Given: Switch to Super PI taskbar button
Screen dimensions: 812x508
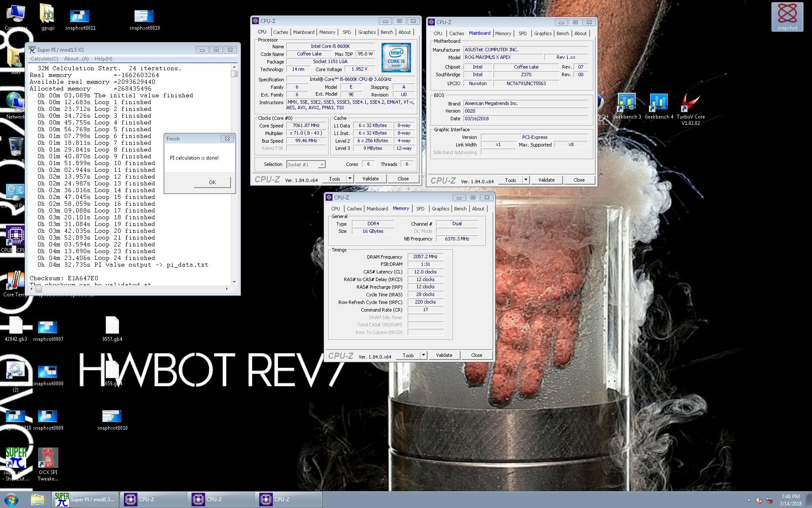Looking at the screenshot, I should click(85, 500).
